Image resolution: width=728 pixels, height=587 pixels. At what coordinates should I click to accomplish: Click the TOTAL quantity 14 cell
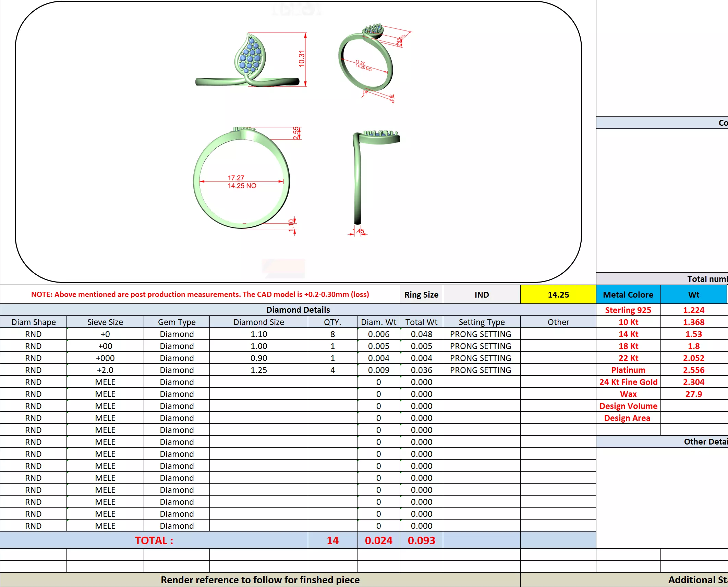coord(332,540)
